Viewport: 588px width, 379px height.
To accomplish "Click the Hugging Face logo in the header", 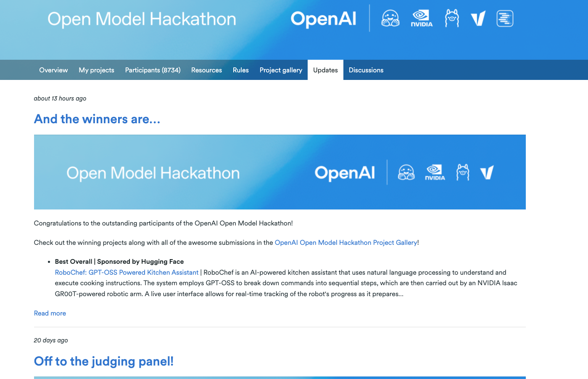I will [x=390, y=19].
